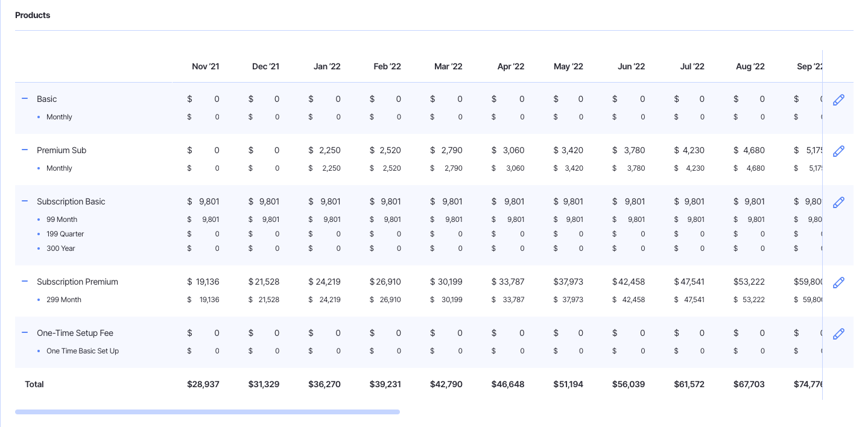
Task: Collapse the Premium Sub group
Action: 25,150
